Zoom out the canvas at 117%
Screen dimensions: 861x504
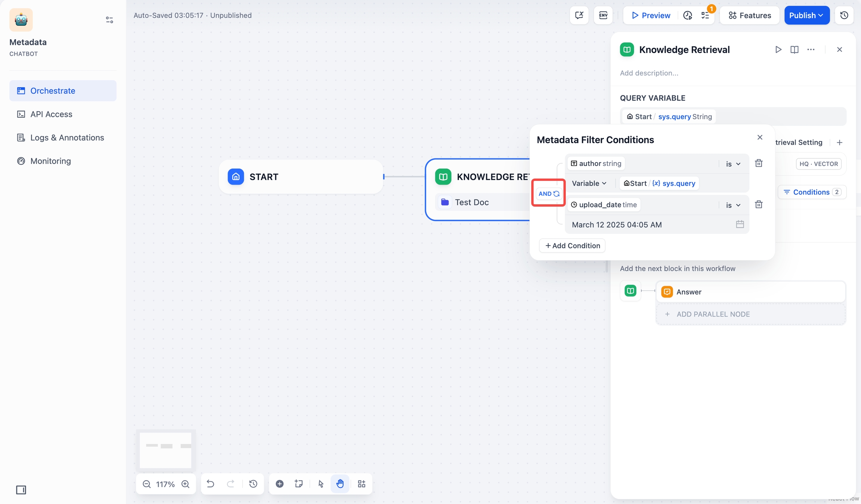(x=146, y=484)
